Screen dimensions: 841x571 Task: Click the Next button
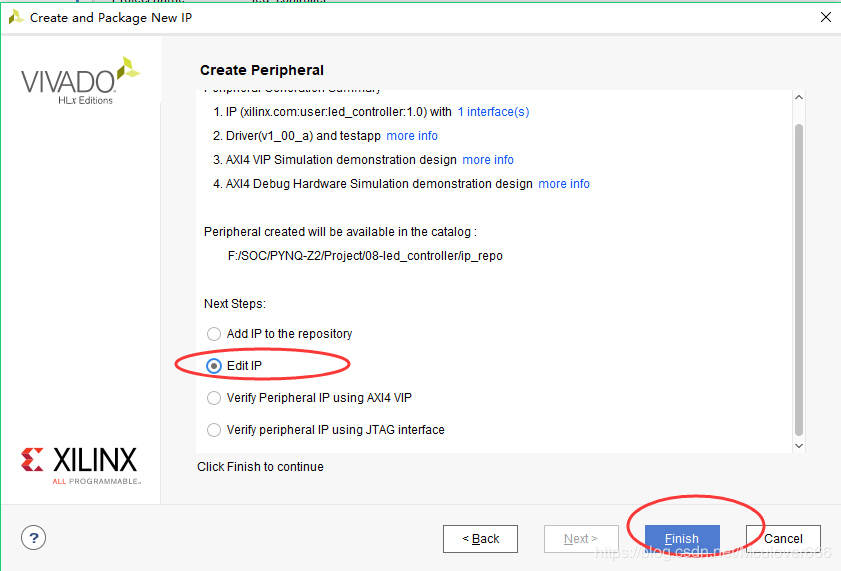(581, 539)
